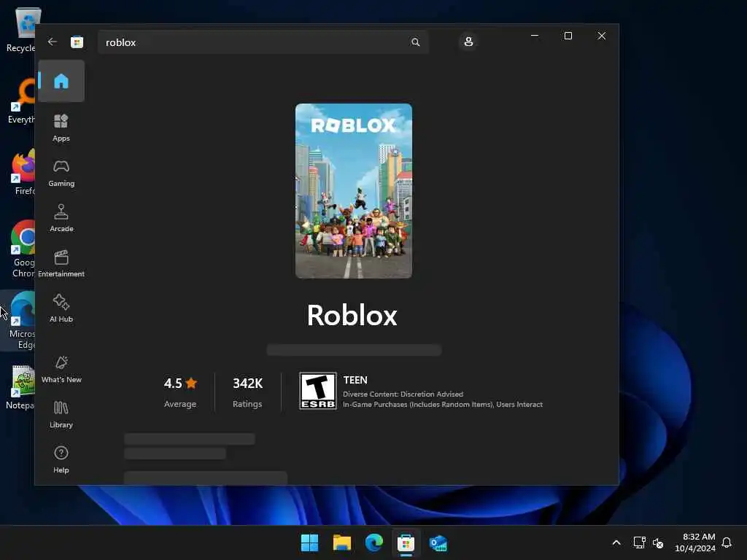Open the Windows Start menu
The image size is (747, 560).
point(309,542)
